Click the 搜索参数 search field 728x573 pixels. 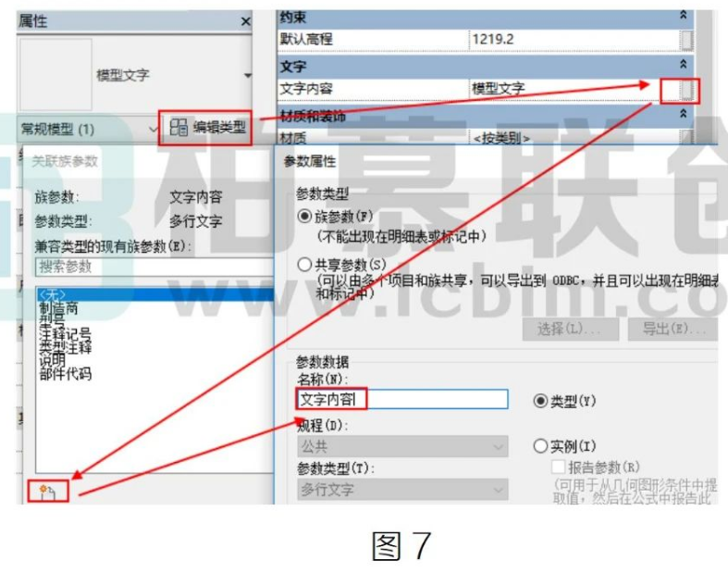tap(154, 267)
